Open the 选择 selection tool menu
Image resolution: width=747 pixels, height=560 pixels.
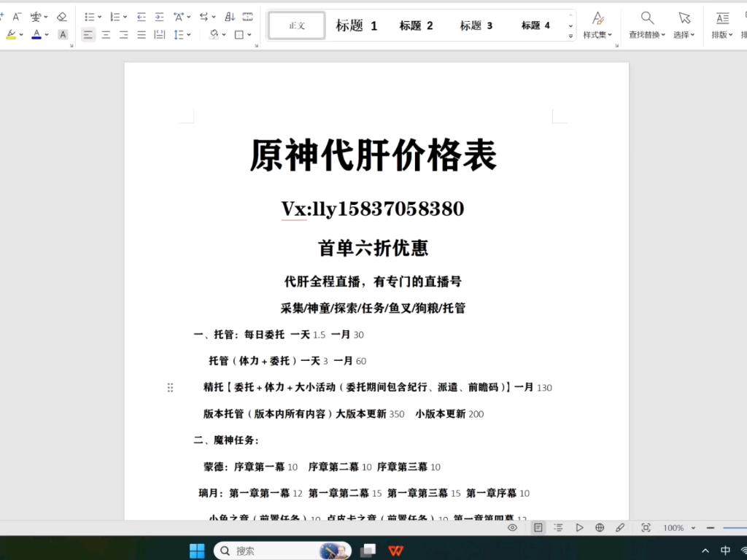pos(684,26)
